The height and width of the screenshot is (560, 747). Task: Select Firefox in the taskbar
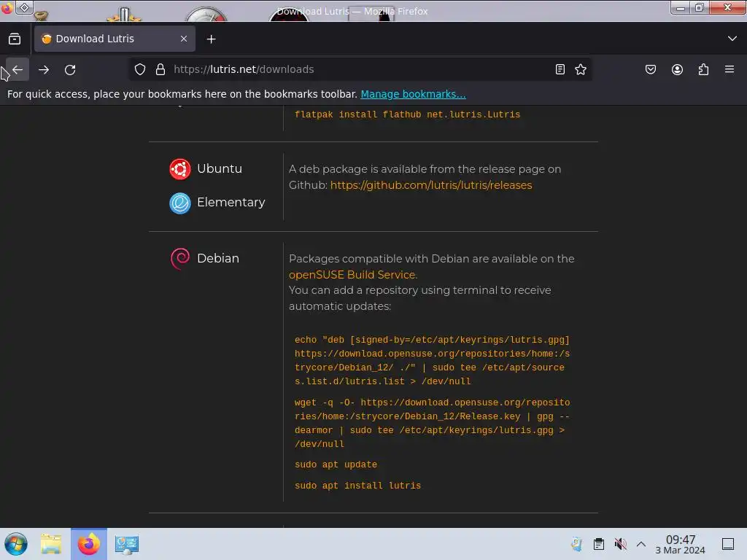pyautogui.click(x=89, y=544)
